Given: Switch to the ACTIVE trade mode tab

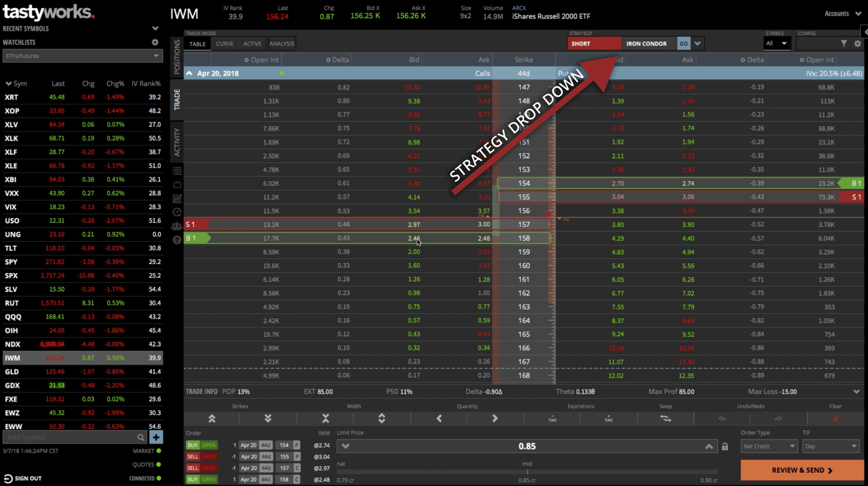Looking at the screenshot, I should click(252, 44).
